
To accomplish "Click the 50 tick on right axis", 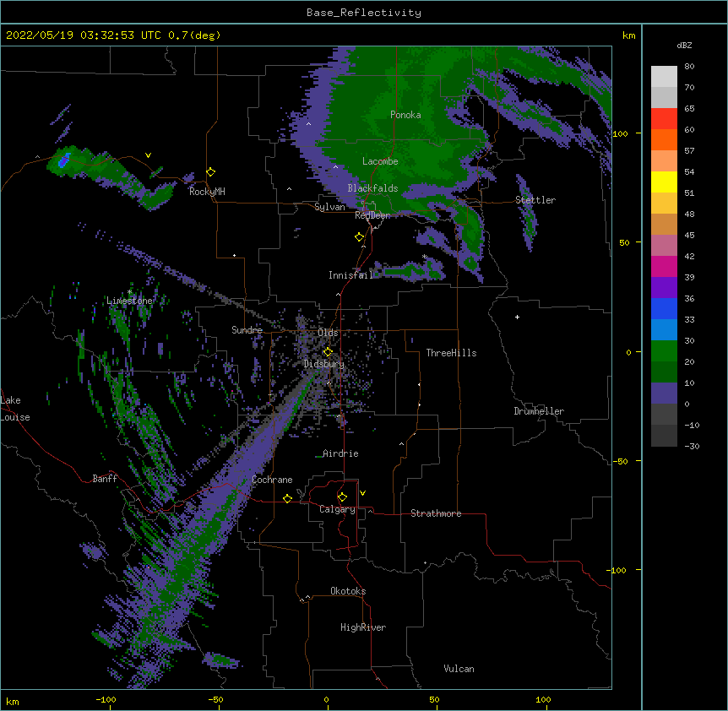I will click(624, 242).
